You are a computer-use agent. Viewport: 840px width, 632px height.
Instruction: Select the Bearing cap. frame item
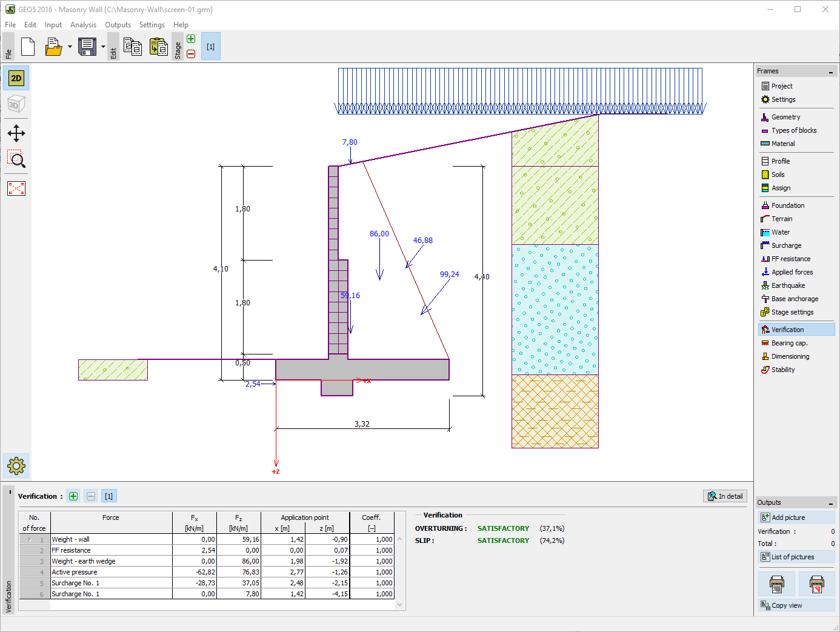789,343
